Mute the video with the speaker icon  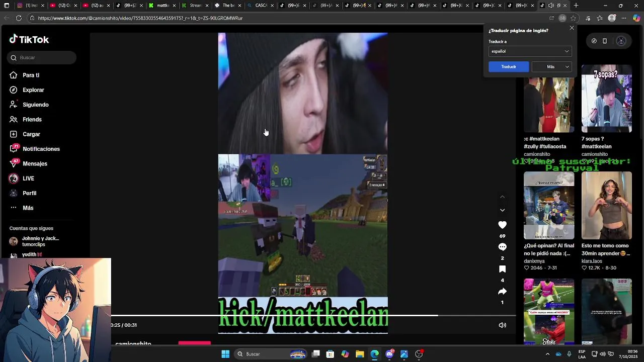point(502,325)
